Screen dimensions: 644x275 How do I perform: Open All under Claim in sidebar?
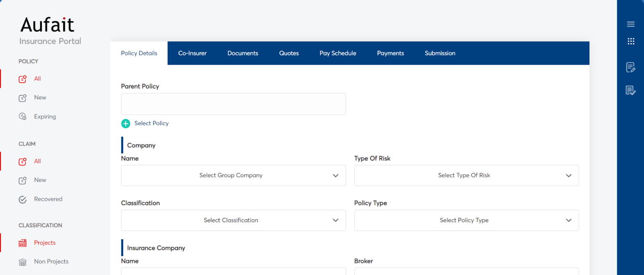37,161
